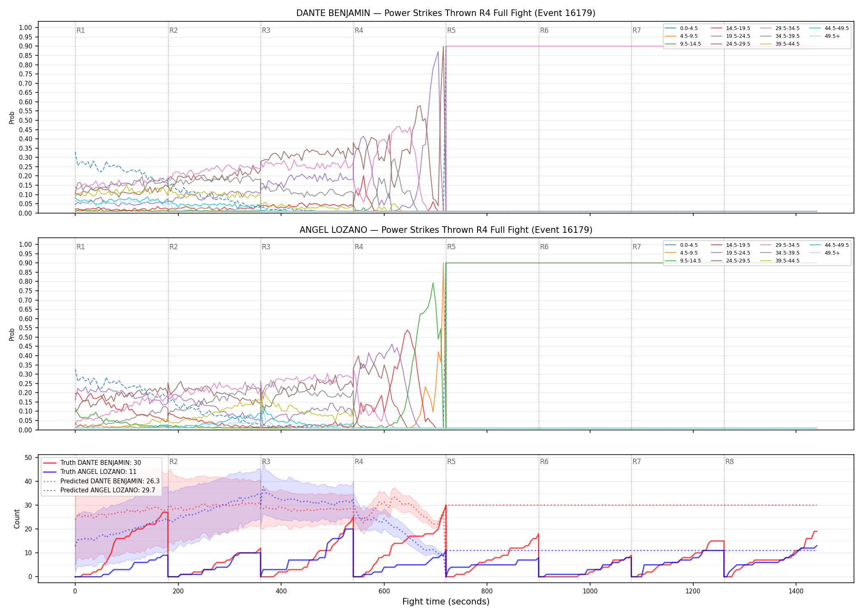The height and width of the screenshot is (616, 863).
Task: Click '44.5-49.5' in Angel Lozano legend
Action: [837, 245]
